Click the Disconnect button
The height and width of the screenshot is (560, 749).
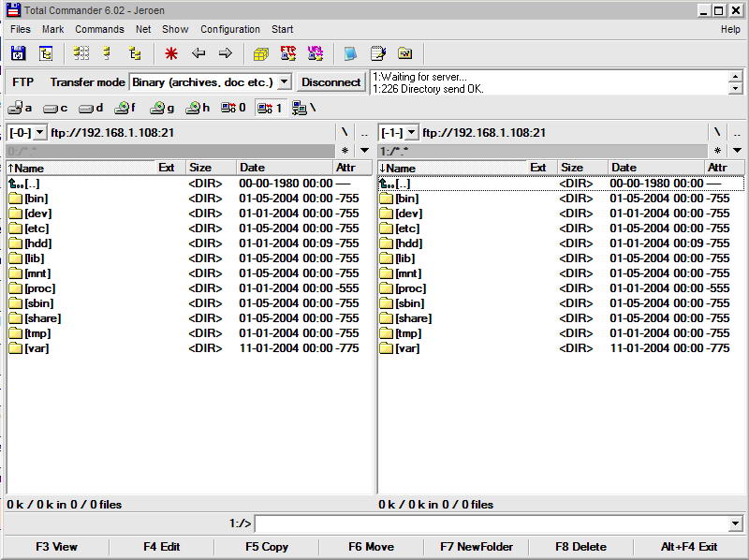[x=331, y=82]
